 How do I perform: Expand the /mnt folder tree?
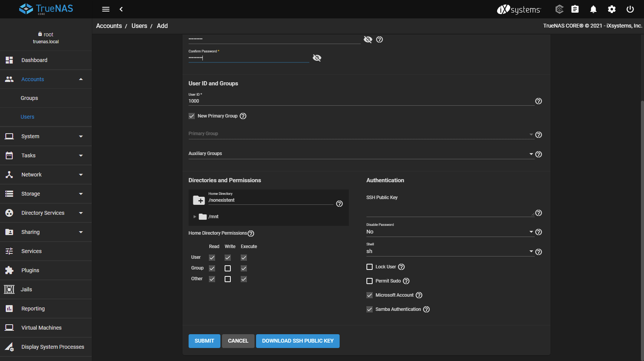195,217
